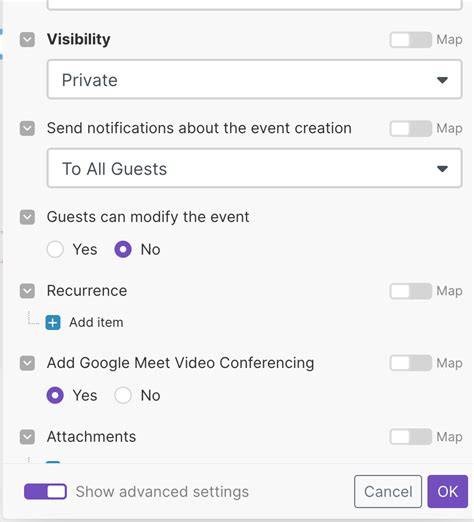Click the Cancel button

point(388,491)
